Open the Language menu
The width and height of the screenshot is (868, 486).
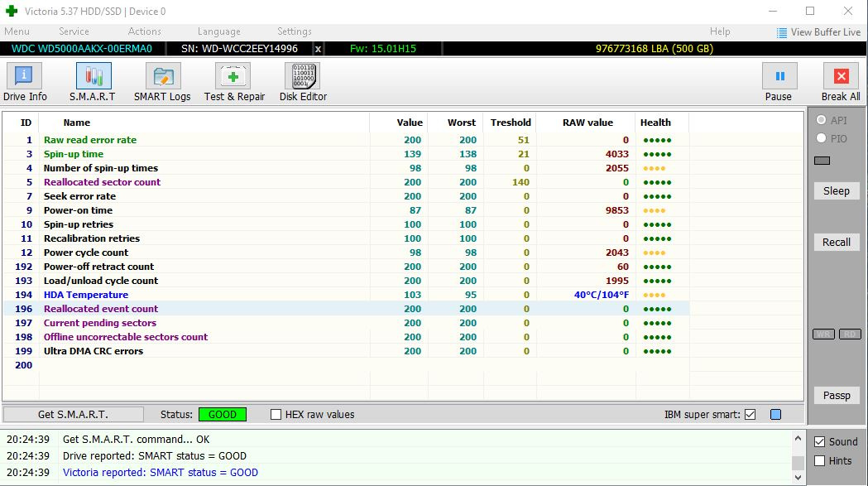point(219,31)
